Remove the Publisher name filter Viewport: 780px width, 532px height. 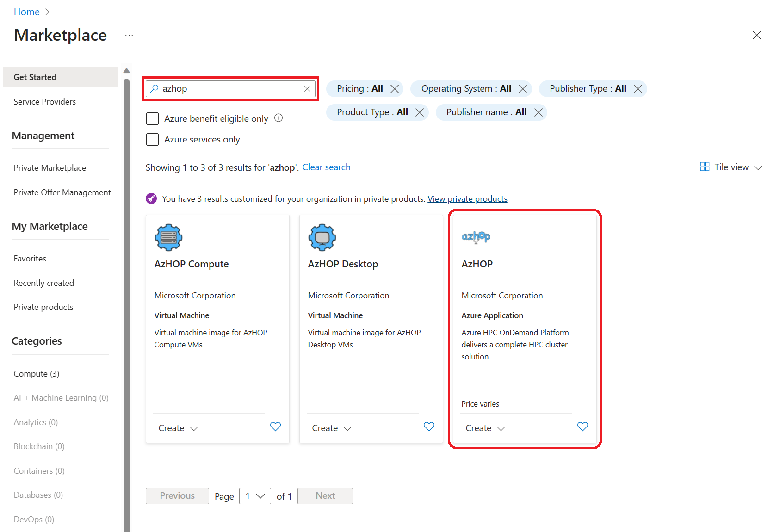[539, 112]
